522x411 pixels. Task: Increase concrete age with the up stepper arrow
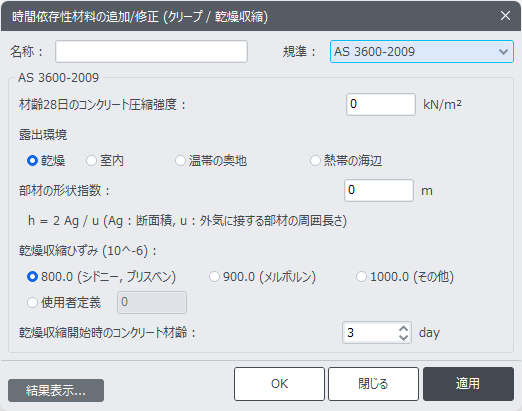coord(403,328)
